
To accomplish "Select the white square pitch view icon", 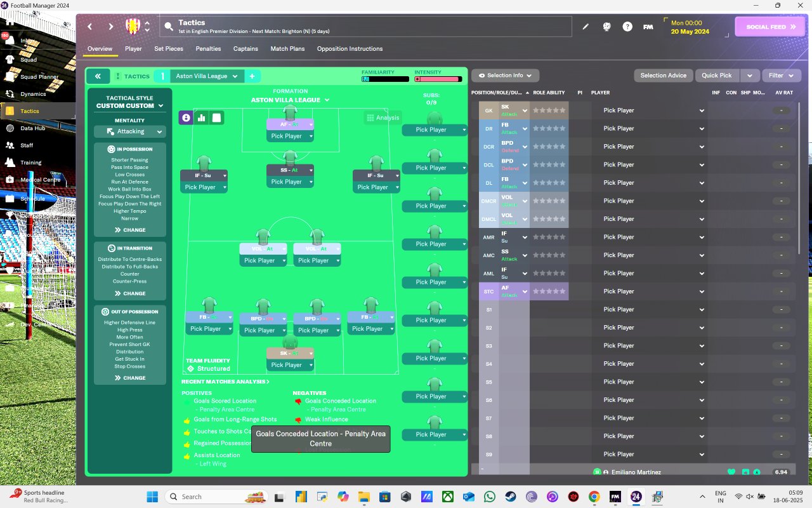I will pyautogui.click(x=216, y=117).
